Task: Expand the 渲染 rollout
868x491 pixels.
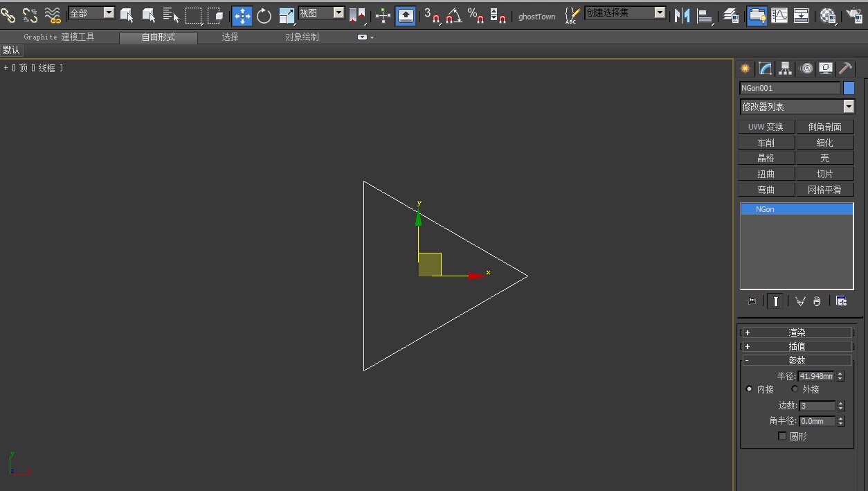Action: pyautogui.click(x=797, y=332)
